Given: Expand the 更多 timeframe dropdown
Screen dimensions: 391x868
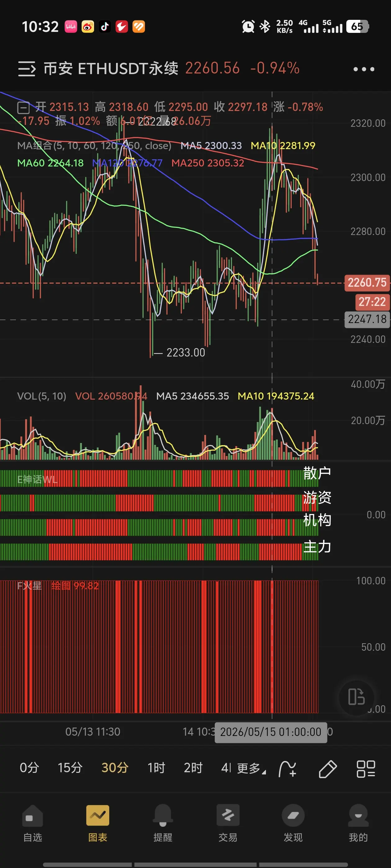Looking at the screenshot, I should click(x=251, y=768).
